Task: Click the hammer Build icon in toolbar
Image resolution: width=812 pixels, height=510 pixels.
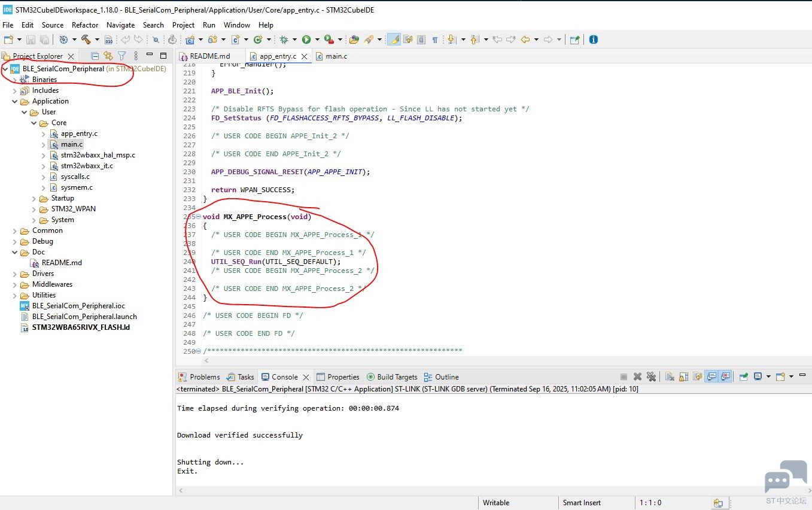Action: (x=86, y=40)
